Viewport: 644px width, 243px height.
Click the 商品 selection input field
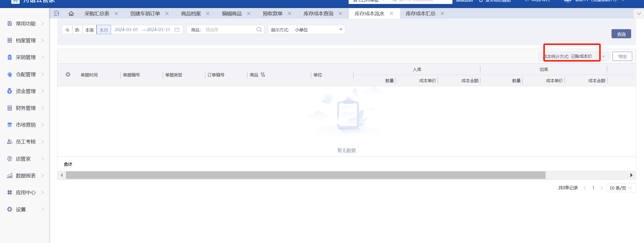coord(229,30)
